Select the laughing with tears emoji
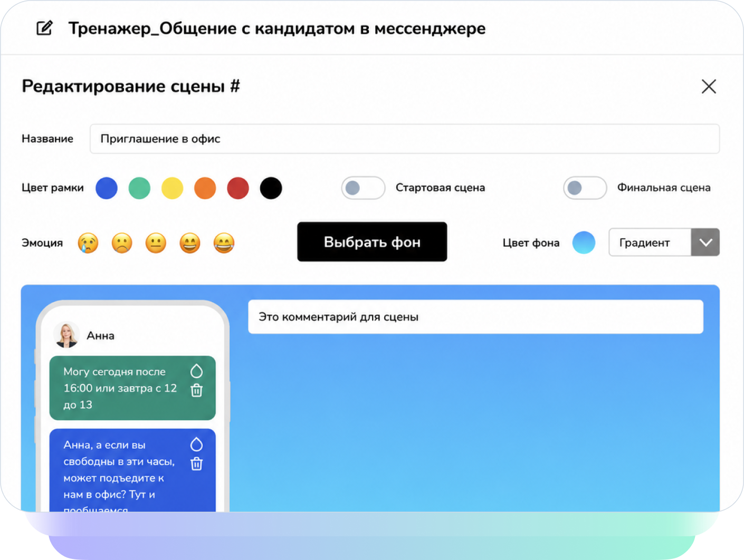 [x=224, y=243]
